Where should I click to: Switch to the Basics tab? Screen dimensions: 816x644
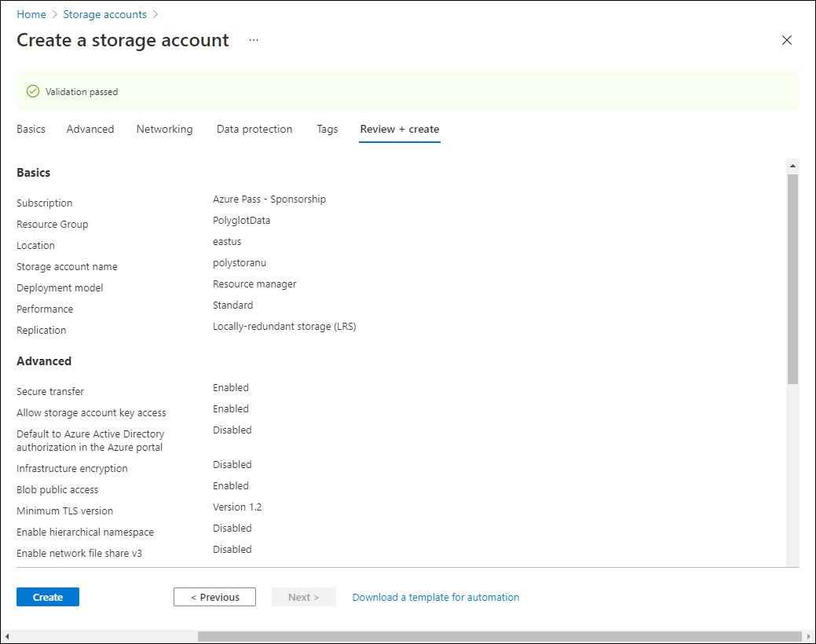[31, 129]
